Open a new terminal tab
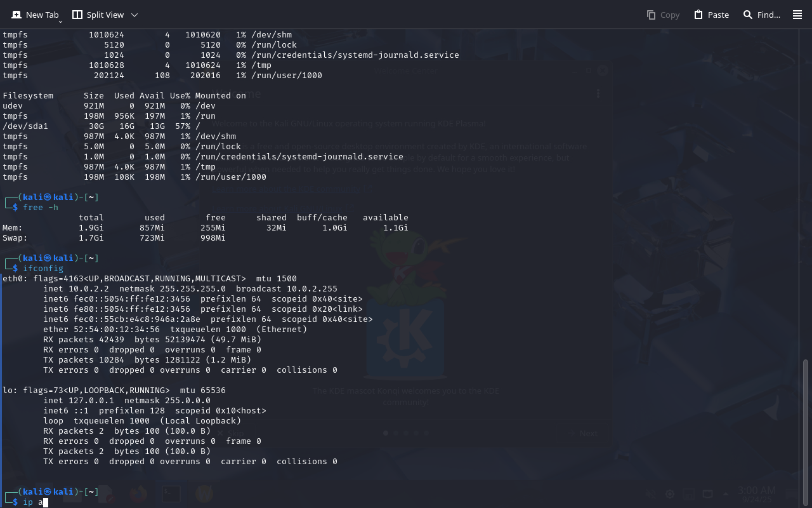The height and width of the screenshot is (508, 812). coord(36,15)
